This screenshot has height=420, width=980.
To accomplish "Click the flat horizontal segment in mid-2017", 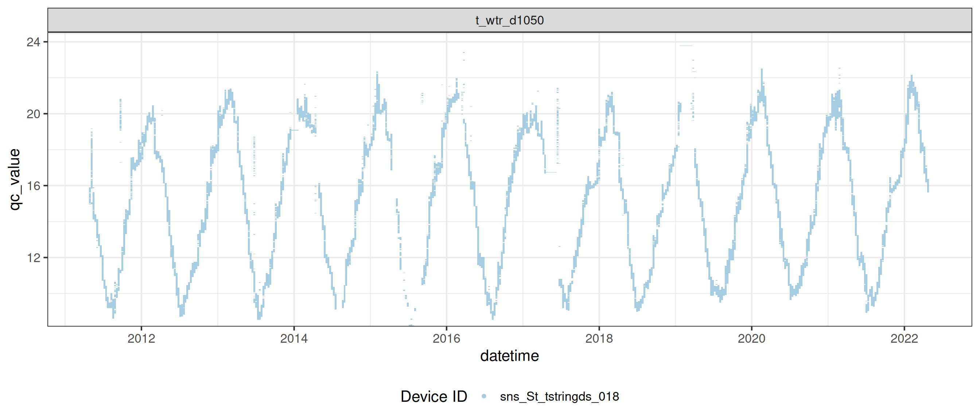I will click(551, 172).
